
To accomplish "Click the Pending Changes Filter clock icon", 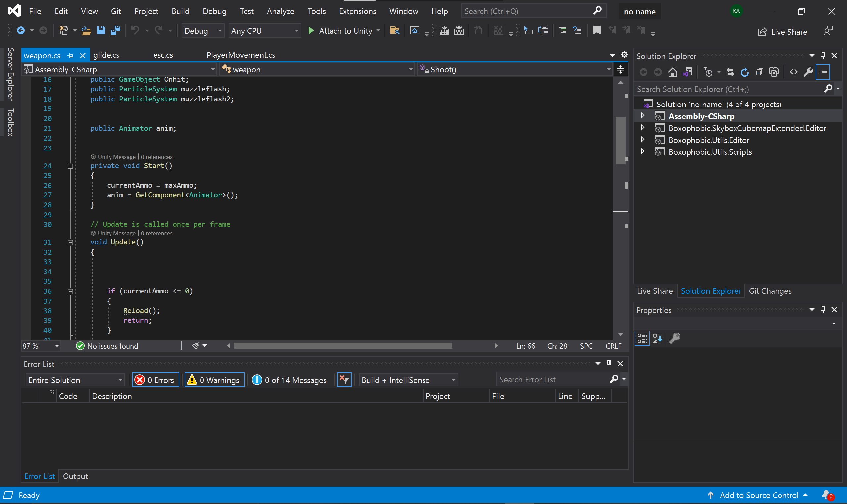I will 708,72.
